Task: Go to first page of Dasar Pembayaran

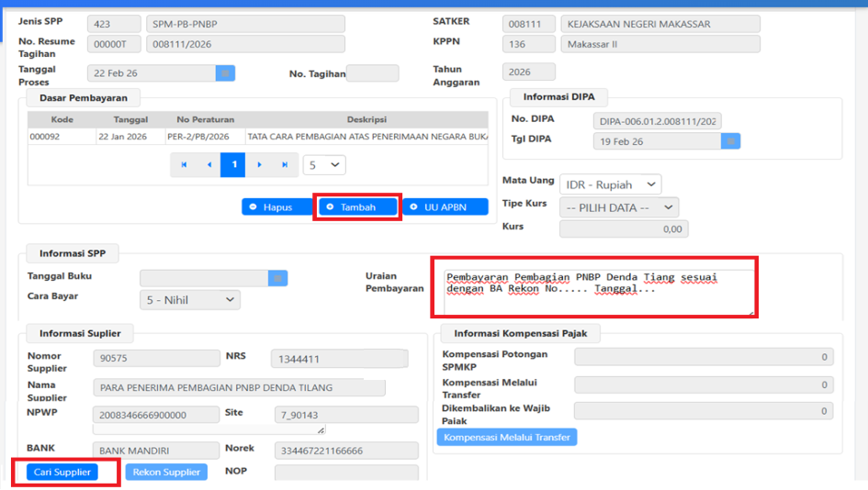Action: click(x=184, y=165)
